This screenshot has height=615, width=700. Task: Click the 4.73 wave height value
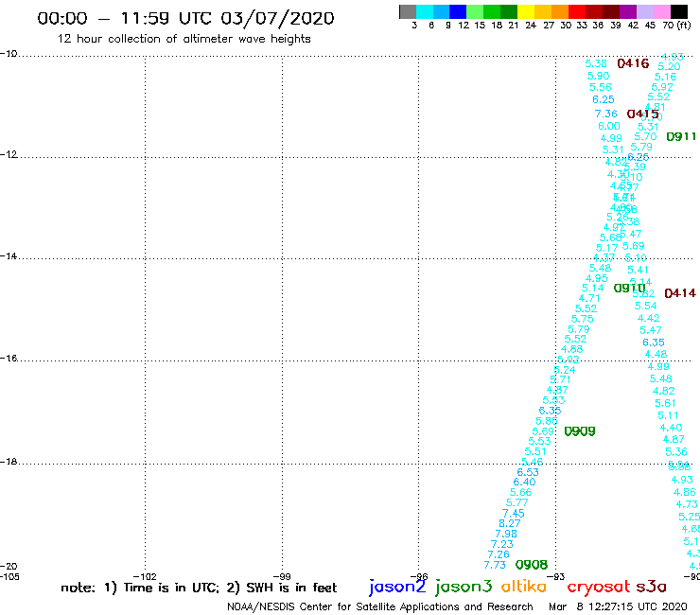[x=687, y=504]
